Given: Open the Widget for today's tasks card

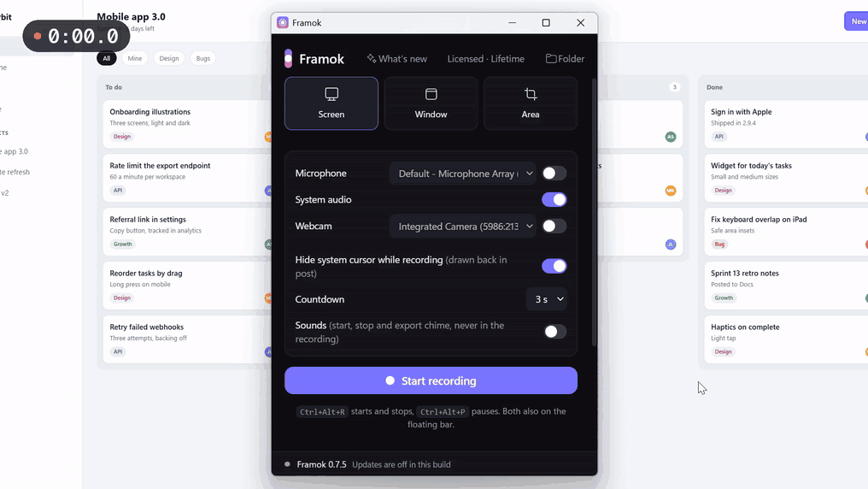Looking at the screenshot, I should [x=786, y=178].
